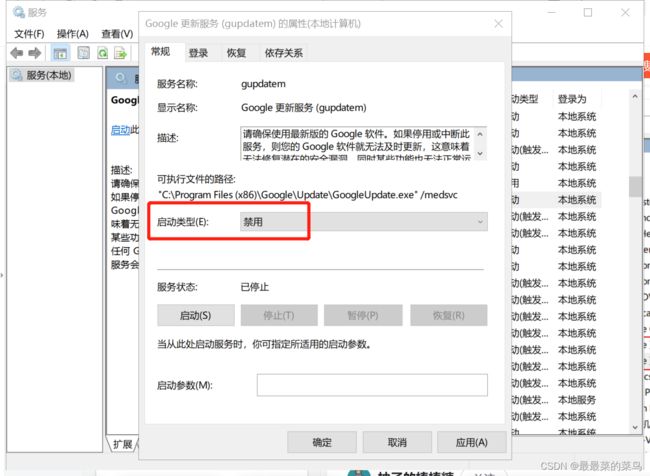Select 服务(本地) in the console tree
This screenshot has height=476, width=650.
point(42,75)
